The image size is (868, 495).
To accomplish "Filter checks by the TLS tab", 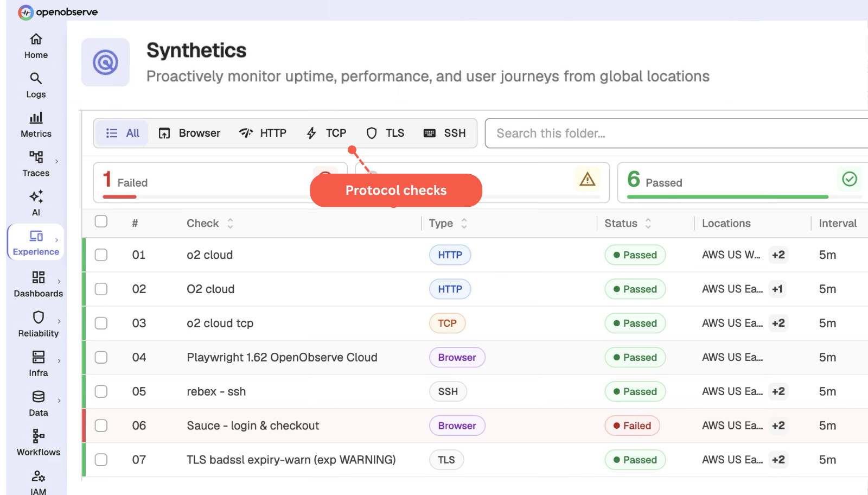I will [x=385, y=133].
